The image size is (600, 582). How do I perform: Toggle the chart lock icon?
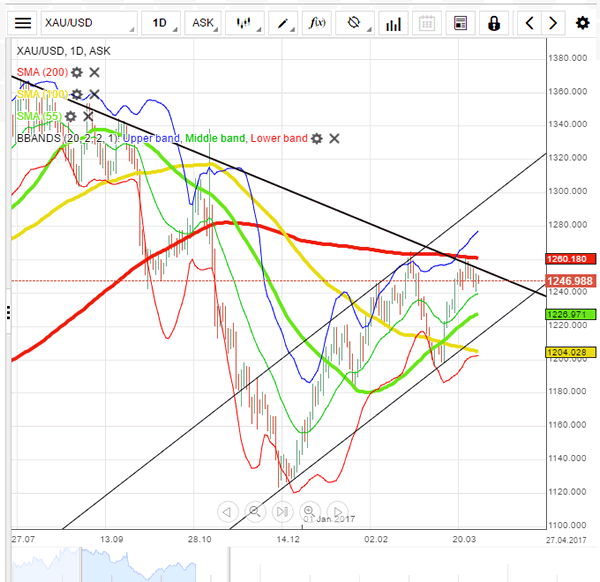(x=494, y=23)
